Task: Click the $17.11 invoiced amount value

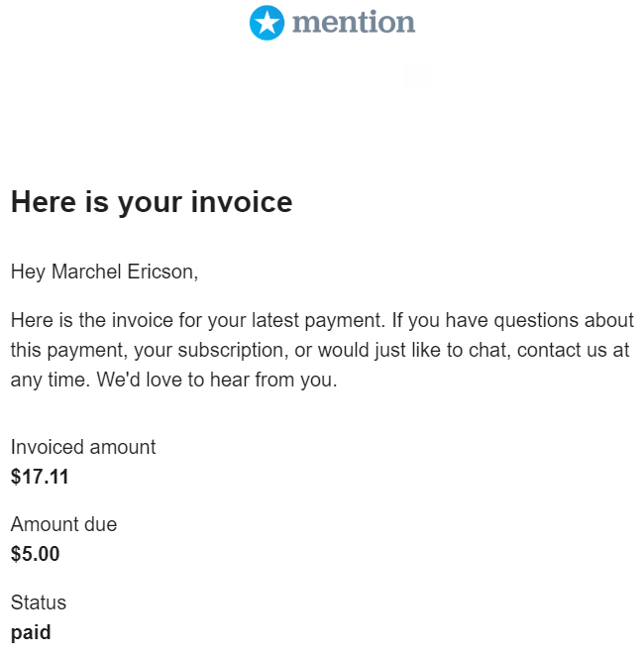Action: click(40, 477)
